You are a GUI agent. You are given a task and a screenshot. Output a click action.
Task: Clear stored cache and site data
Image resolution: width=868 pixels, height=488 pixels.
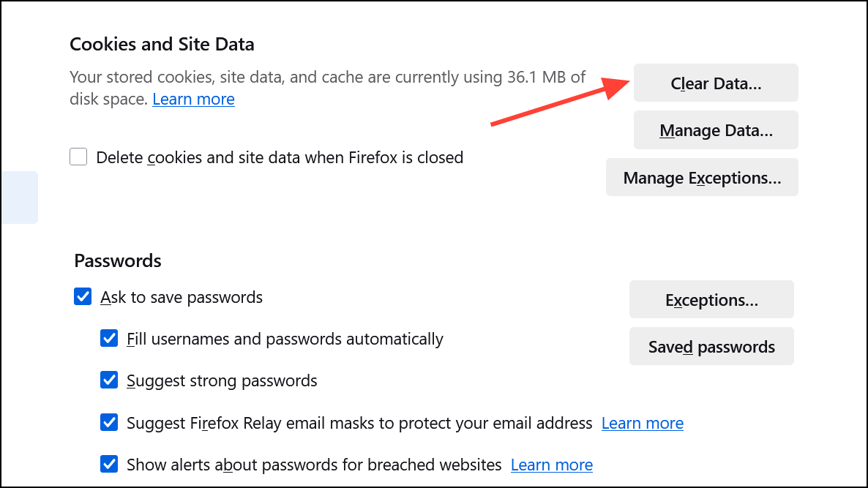[715, 83]
